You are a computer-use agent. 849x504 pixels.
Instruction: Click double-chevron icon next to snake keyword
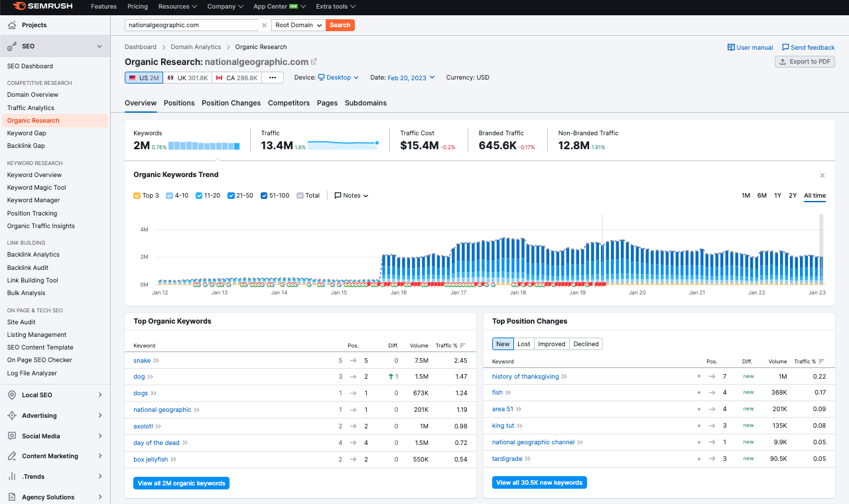[x=157, y=361]
